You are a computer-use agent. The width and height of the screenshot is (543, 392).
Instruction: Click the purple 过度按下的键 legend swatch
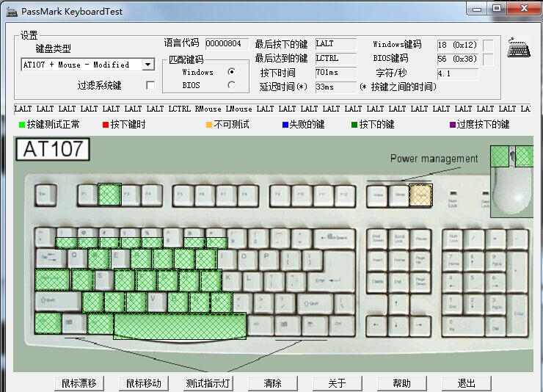click(452, 125)
